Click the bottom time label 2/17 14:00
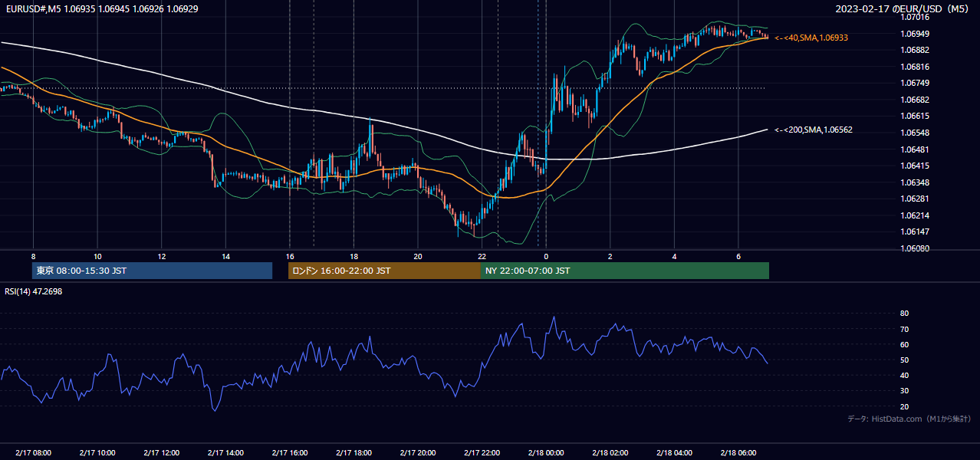Screen dimensions: 980x460 coord(225,453)
